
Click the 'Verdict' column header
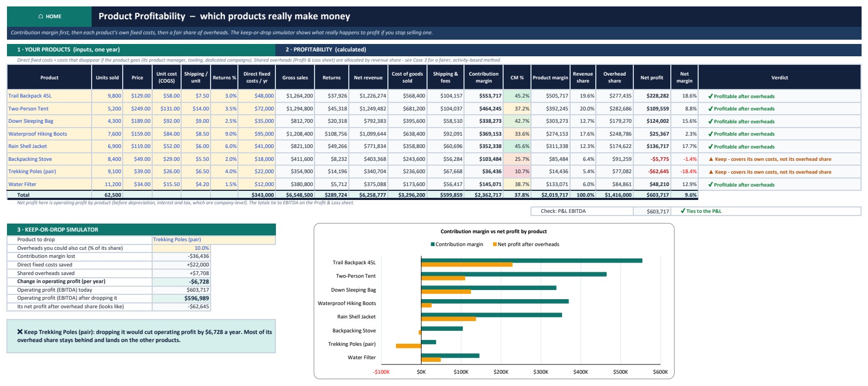(780, 78)
